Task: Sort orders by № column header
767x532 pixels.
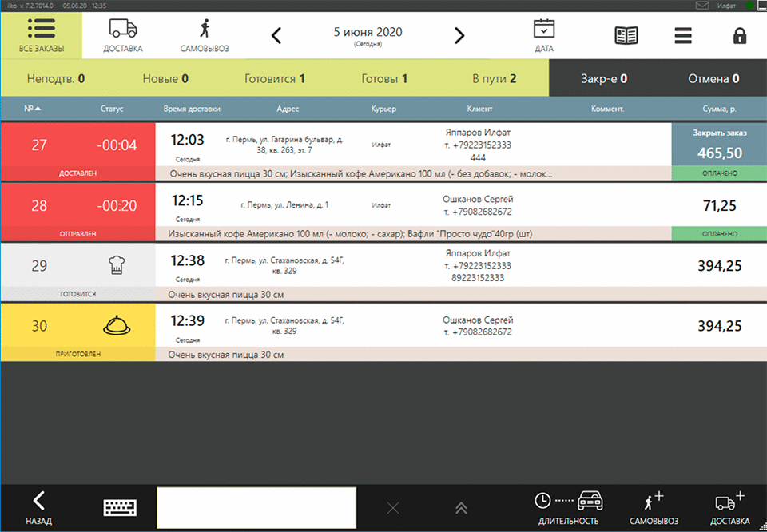Action: point(32,109)
